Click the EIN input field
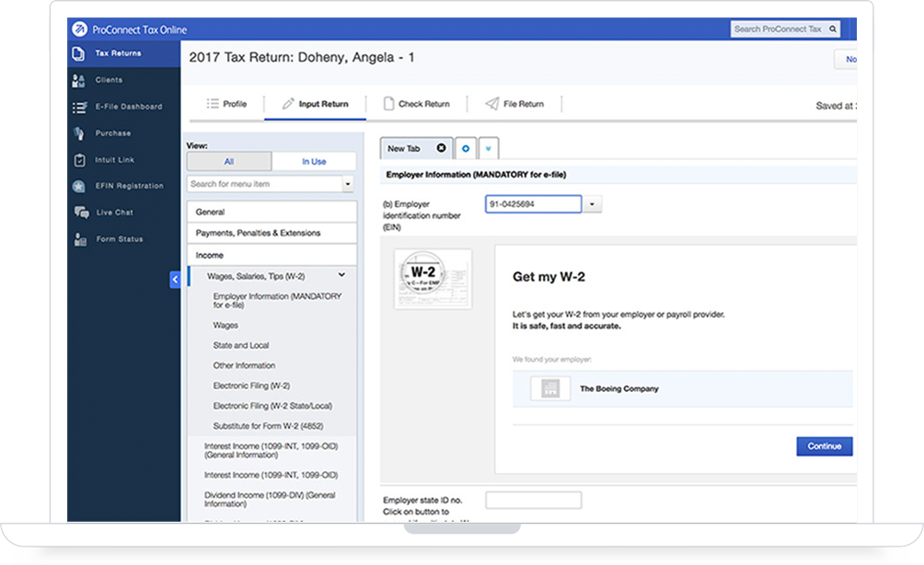This screenshot has width=924, height=565. 533,204
